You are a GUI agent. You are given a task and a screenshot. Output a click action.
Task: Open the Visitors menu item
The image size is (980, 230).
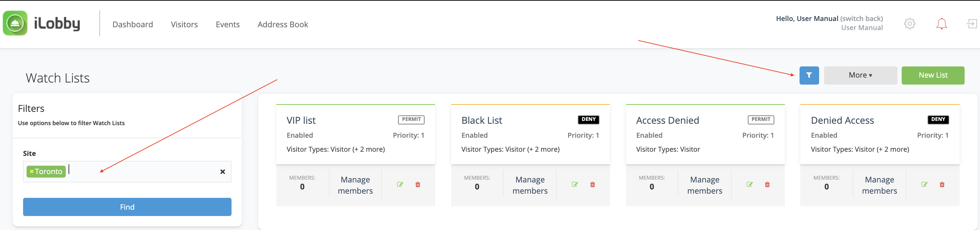coord(184,24)
